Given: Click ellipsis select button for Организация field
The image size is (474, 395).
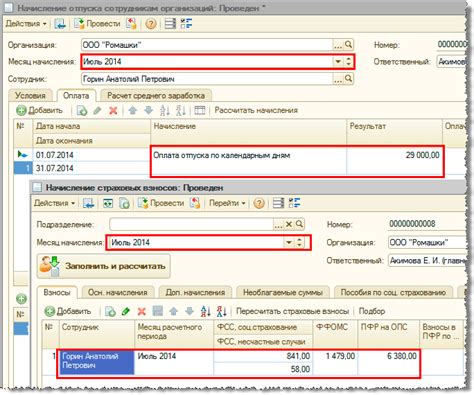Looking at the screenshot, I should click(x=338, y=45).
